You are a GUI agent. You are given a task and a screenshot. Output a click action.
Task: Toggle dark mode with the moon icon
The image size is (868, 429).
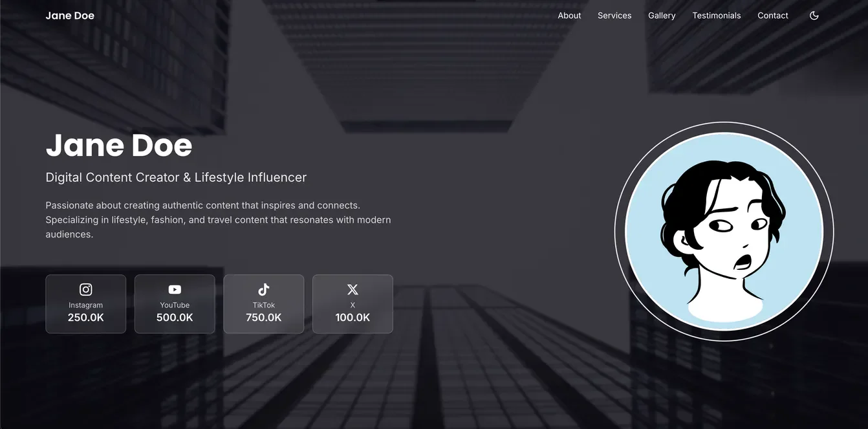coord(814,16)
